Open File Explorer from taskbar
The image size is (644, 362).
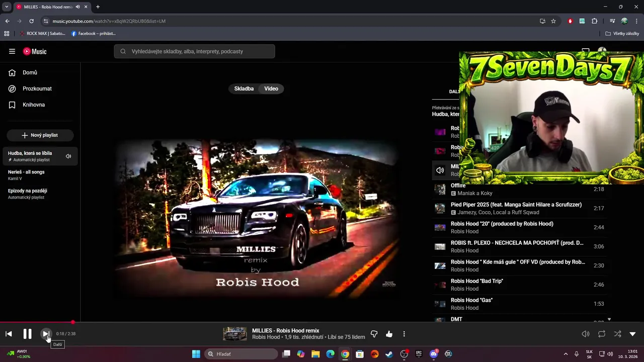coord(315,354)
